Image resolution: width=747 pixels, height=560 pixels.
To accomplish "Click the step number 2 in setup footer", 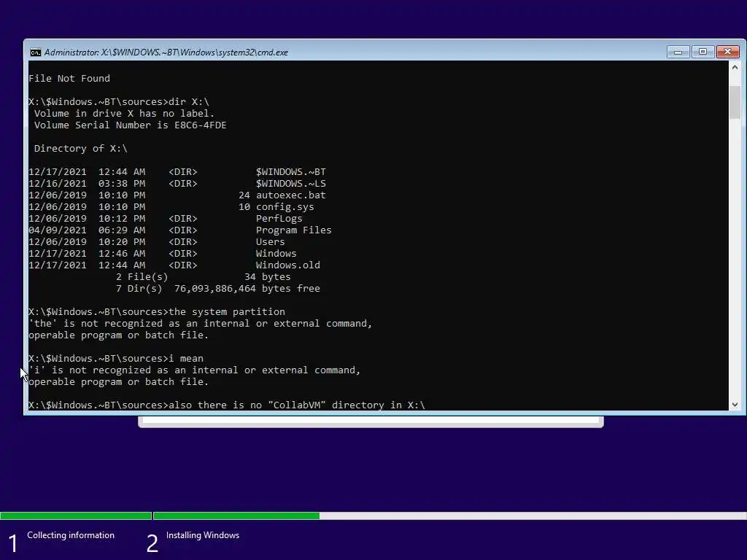I will pos(152,543).
